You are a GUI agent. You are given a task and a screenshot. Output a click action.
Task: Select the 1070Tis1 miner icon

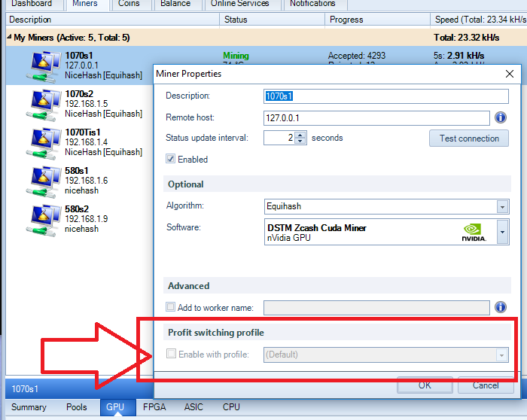tap(44, 144)
